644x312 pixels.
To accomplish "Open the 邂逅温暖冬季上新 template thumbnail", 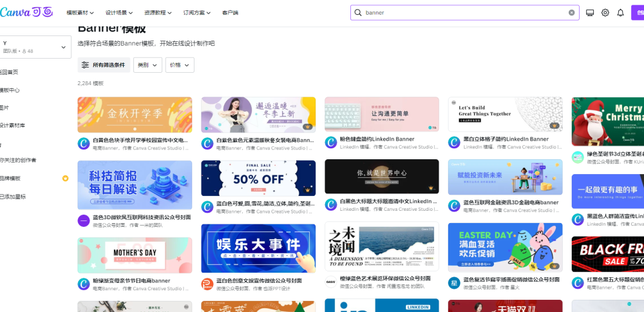I will (x=258, y=115).
